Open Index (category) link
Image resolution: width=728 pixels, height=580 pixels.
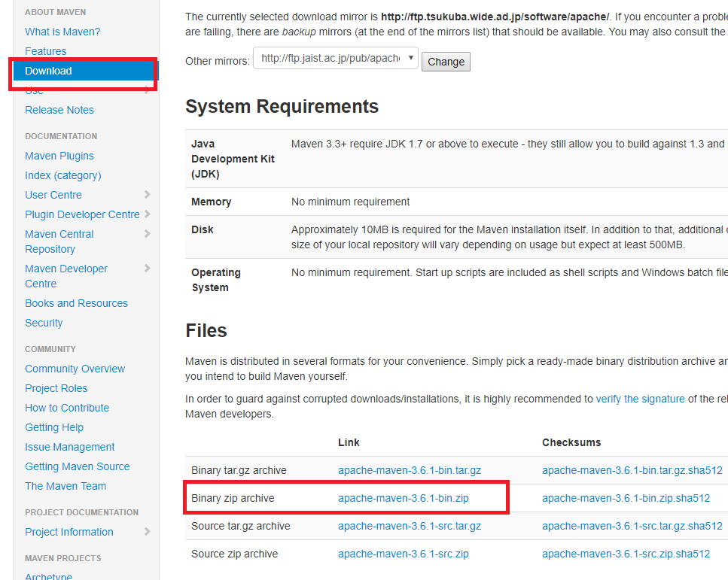(63, 175)
